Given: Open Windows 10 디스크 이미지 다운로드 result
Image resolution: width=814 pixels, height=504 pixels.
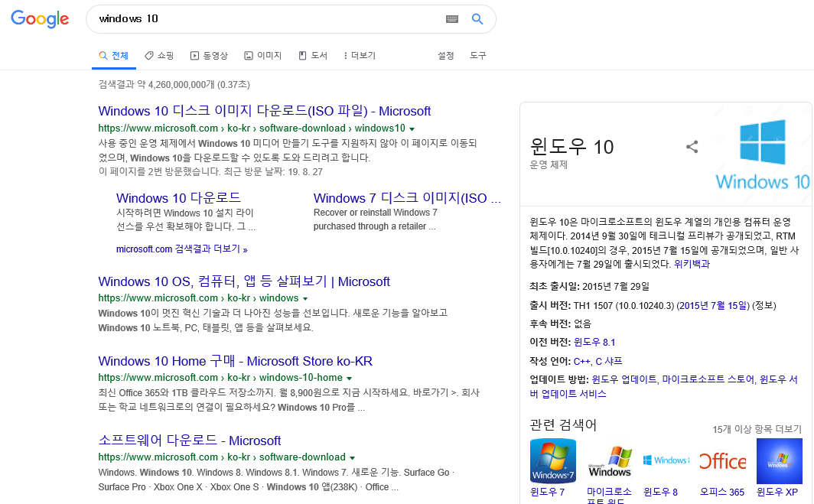Looking at the screenshot, I should tap(264, 111).
